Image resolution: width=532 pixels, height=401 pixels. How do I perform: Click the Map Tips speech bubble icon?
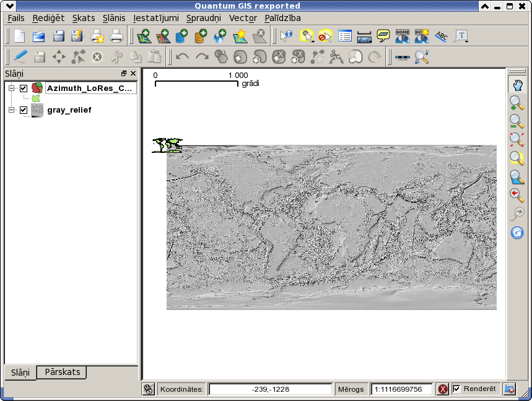click(x=383, y=36)
